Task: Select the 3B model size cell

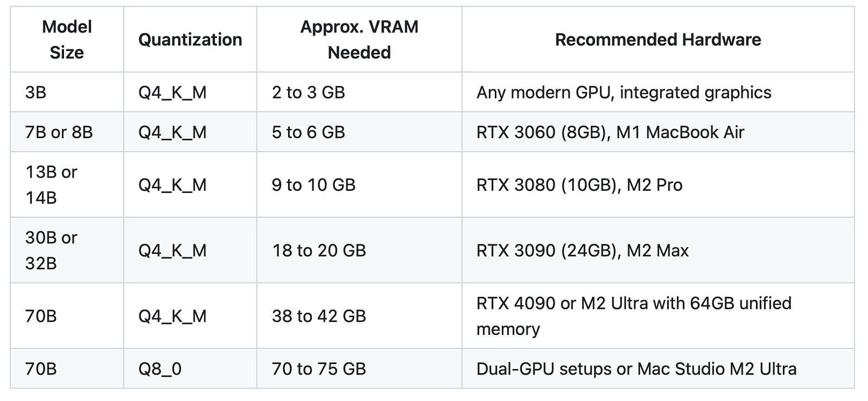Action: click(67, 92)
